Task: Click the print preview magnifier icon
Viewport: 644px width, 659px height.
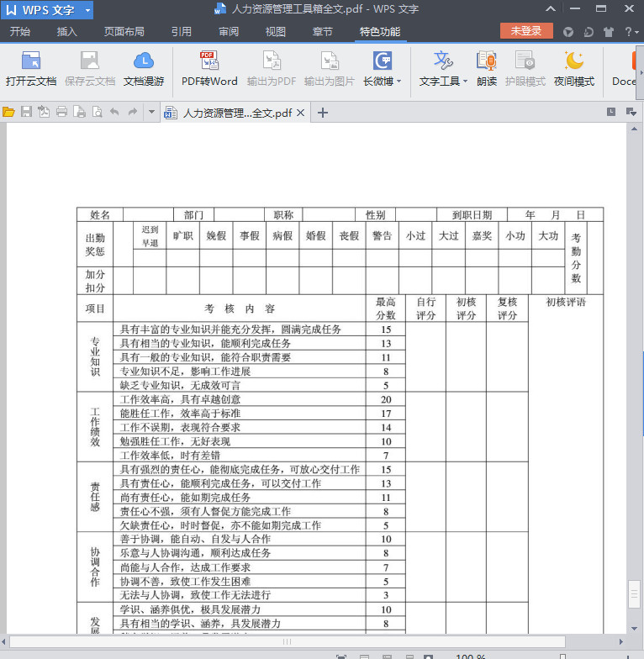Action: click(98, 112)
